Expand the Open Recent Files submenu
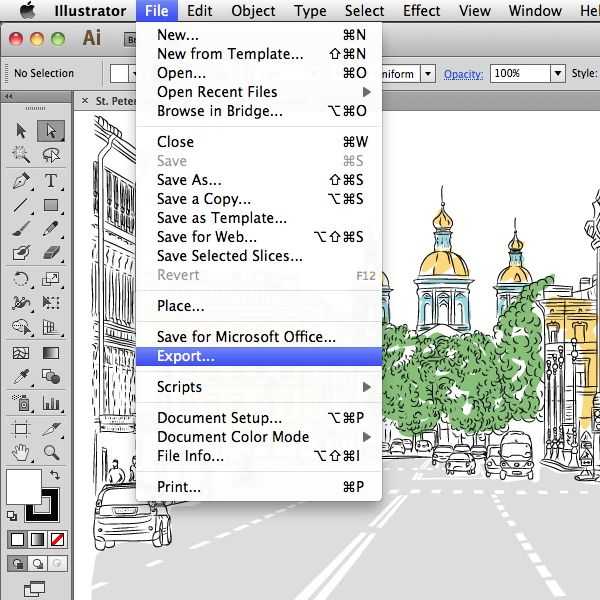Screen dimensions: 600x600 (x=259, y=92)
